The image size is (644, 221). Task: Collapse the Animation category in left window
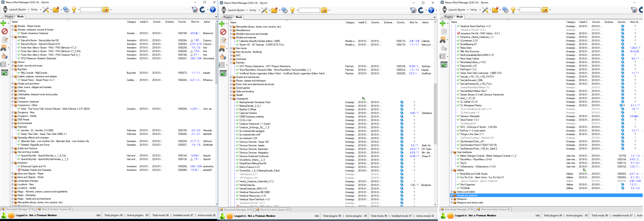tap(13, 37)
